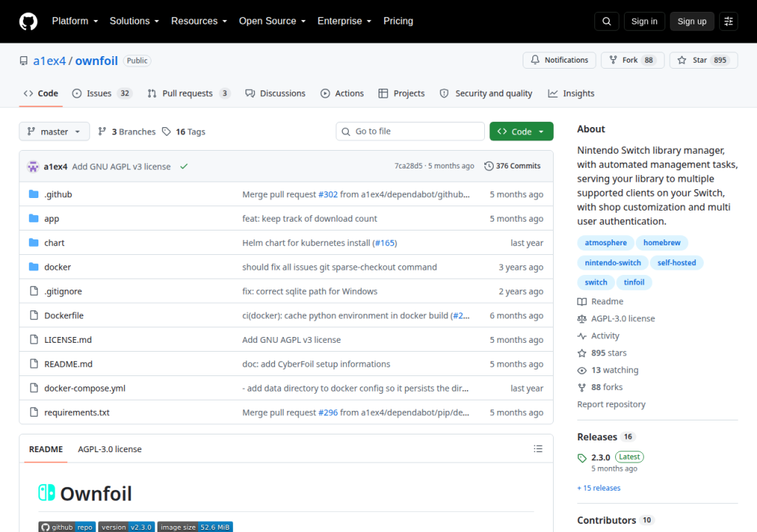
Task: Click the Ownfoil Switch logo in README
Action: tap(47, 493)
